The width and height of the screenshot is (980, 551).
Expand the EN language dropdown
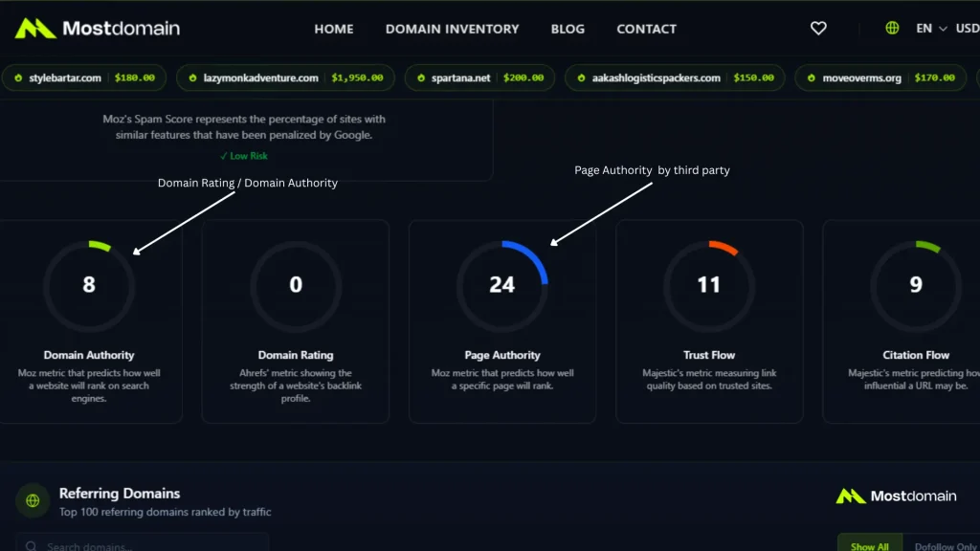pyautogui.click(x=931, y=28)
